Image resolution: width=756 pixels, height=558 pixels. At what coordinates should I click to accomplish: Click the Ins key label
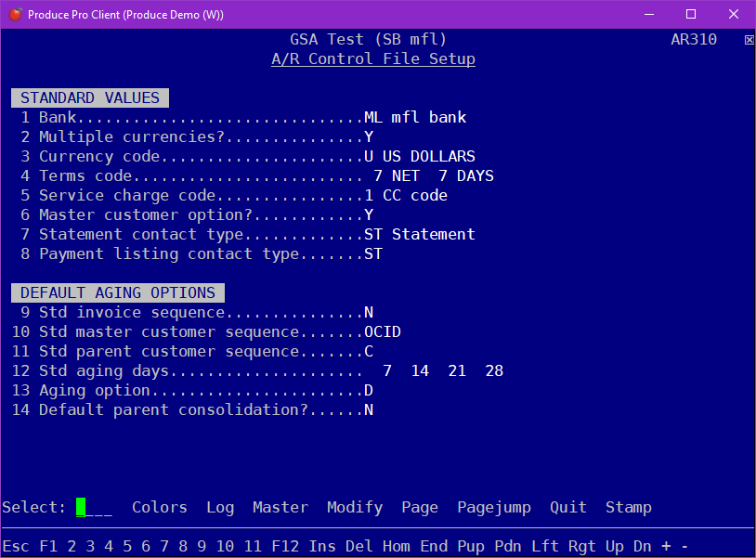(x=322, y=546)
